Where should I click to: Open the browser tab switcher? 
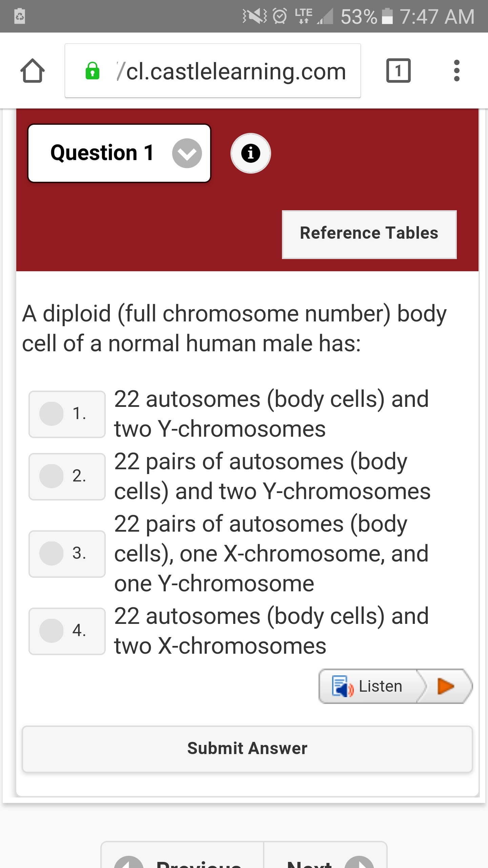[398, 71]
